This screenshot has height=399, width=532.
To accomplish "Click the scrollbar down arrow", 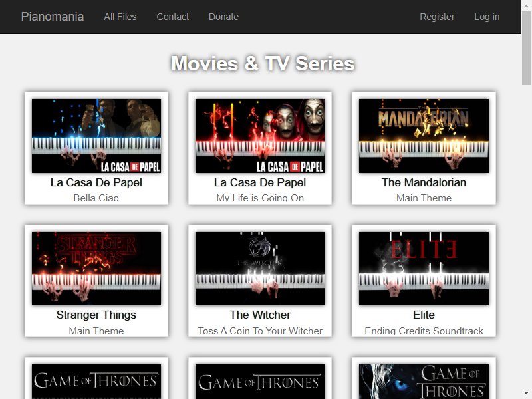I will coord(526,393).
